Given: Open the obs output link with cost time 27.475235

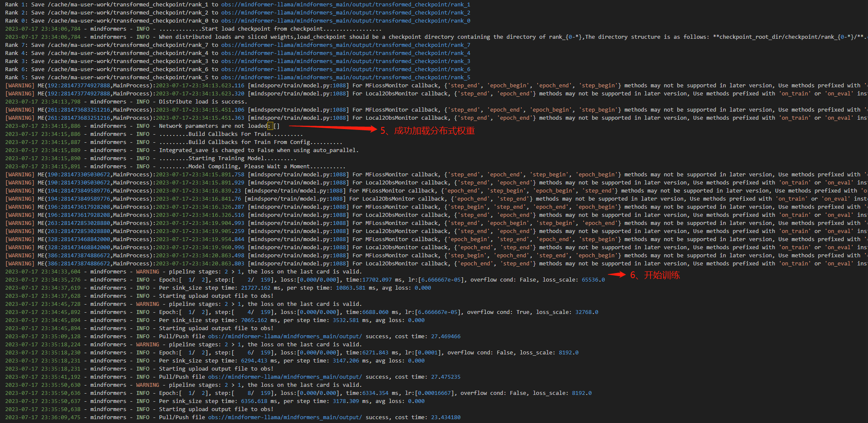Looking at the screenshot, I should 285,377.
